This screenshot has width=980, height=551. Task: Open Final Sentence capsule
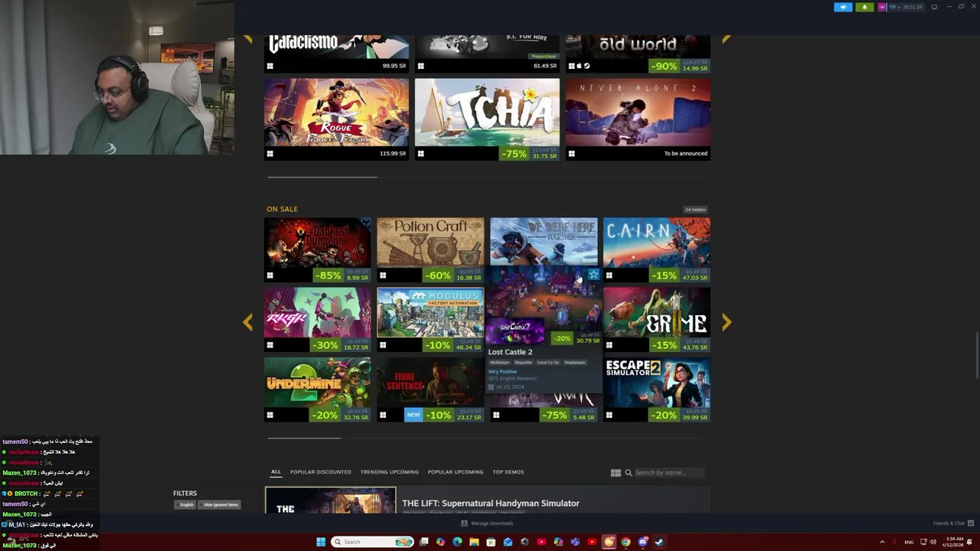pyautogui.click(x=430, y=390)
